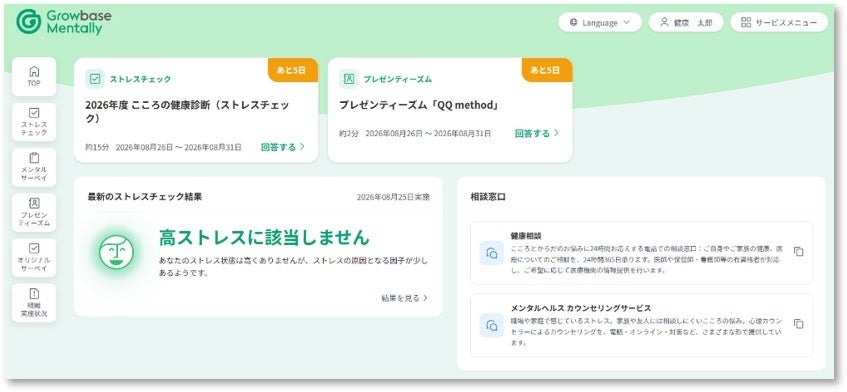This screenshot has height=392, width=847.
Task: Expand the Language dropdown
Action: (x=600, y=23)
